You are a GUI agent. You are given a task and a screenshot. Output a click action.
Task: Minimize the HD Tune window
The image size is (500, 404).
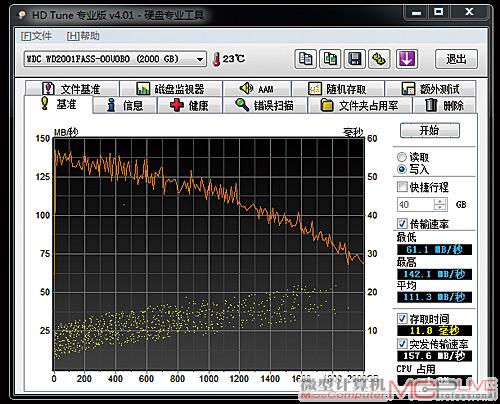coord(416,12)
